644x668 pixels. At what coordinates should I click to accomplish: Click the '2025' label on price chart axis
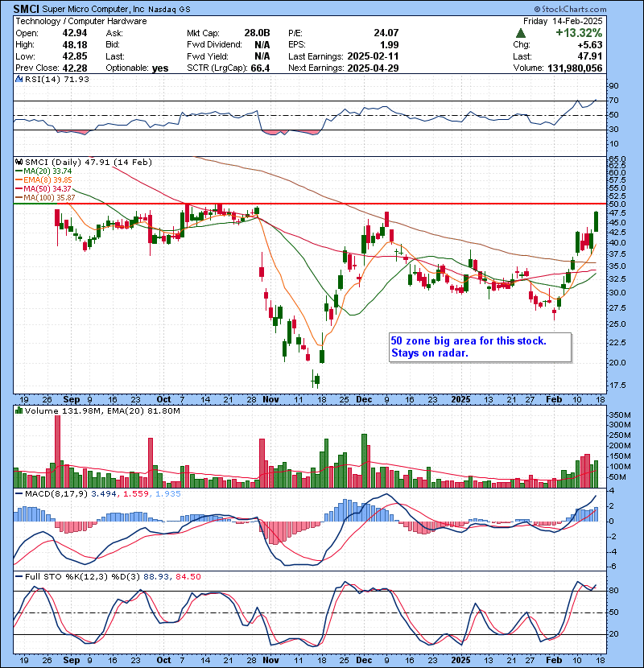pyautogui.click(x=460, y=400)
